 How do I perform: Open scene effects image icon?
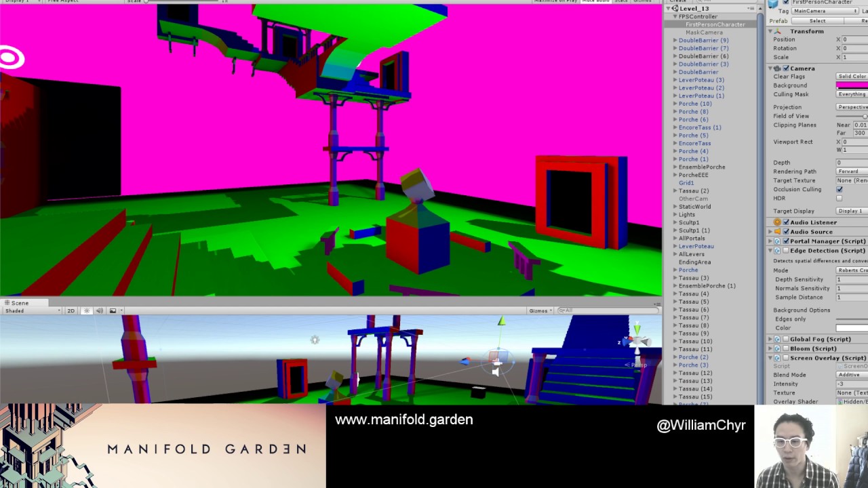[x=113, y=310]
